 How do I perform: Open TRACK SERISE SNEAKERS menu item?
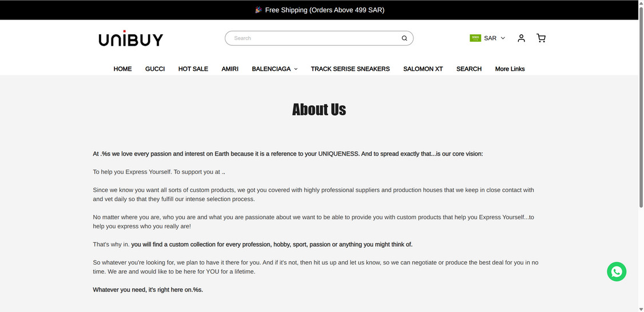click(x=351, y=69)
